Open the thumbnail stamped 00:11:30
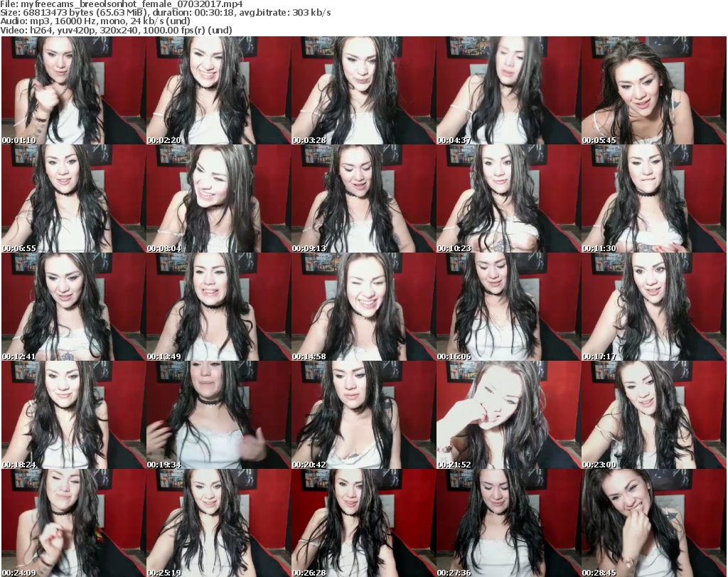 coord(654,198)
